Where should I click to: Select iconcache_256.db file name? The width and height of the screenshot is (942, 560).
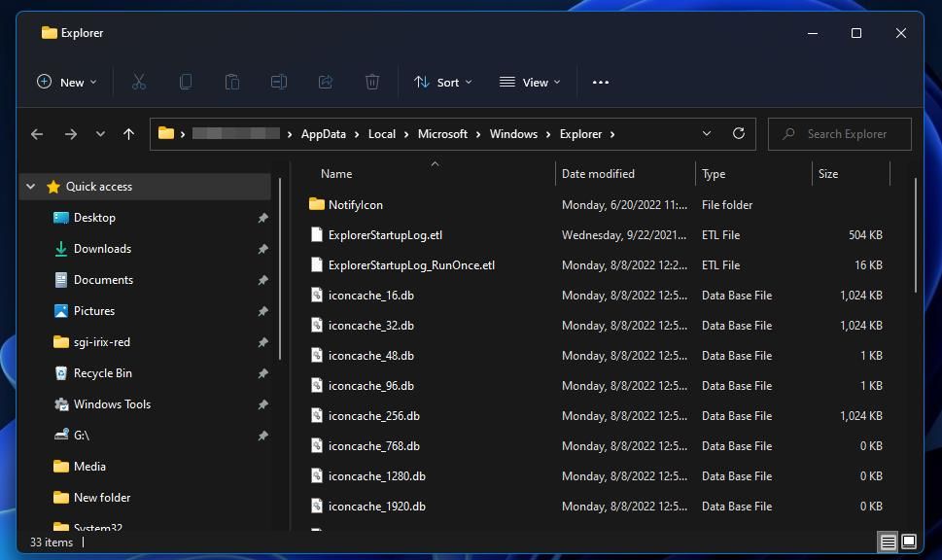pos(373,416)
